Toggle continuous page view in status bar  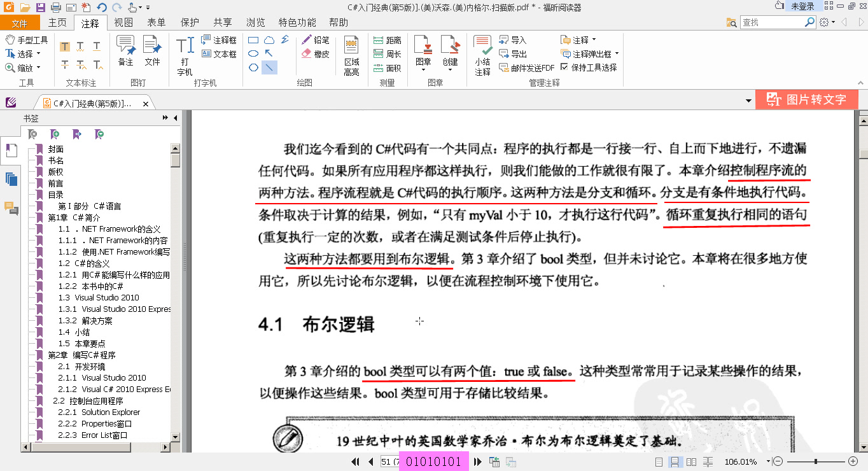675,462
